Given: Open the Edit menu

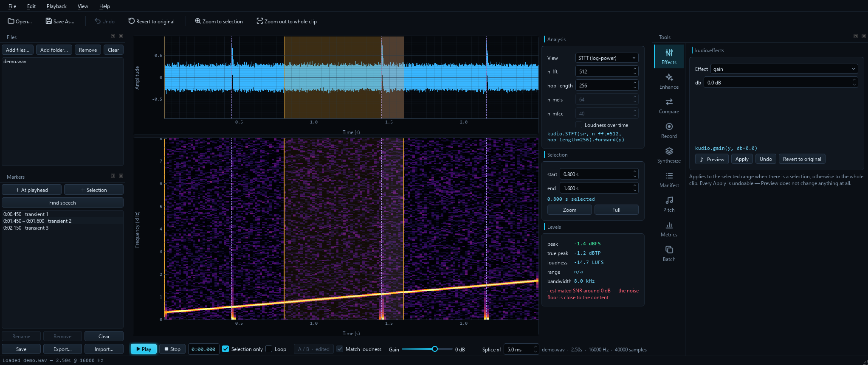Looking at the screenshot, I should pyautogui.click(x=31, y=6).
